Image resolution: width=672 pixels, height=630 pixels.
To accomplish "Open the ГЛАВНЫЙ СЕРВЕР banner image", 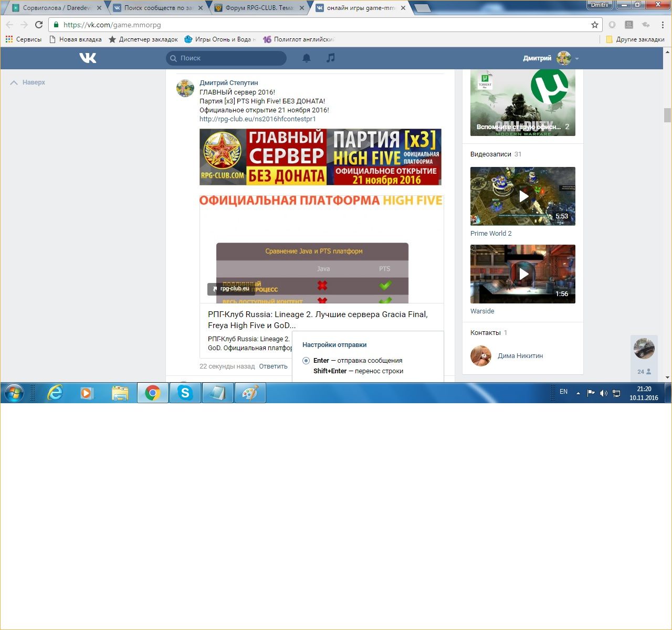I will click(320, 157).
